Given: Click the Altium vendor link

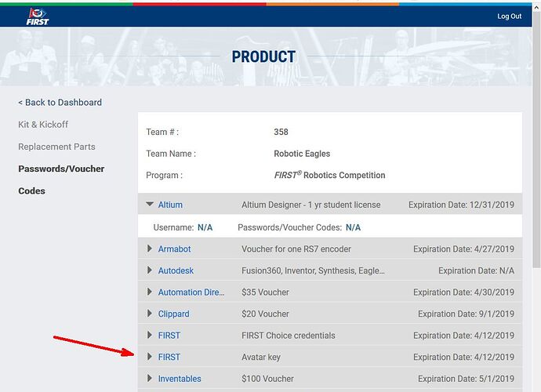Looking at the screenshot, I should [170, 205].
